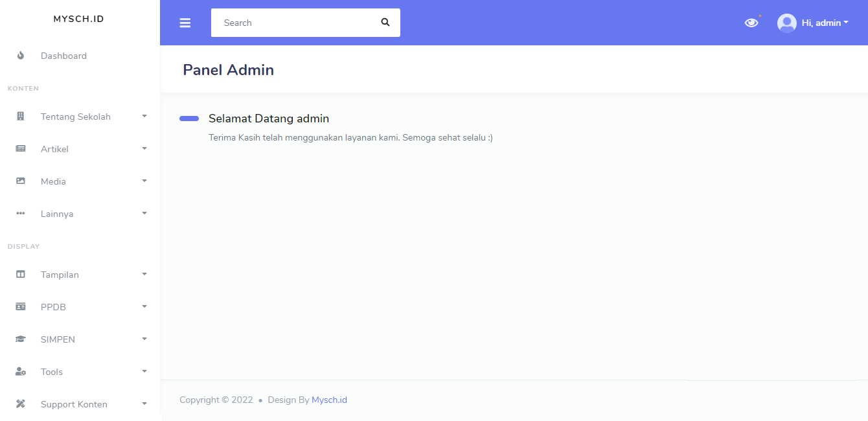Click the Tentang Sekolah building icon
This screenshot has height=421, width=868.
pyautogui.click(x=21, y=117)
